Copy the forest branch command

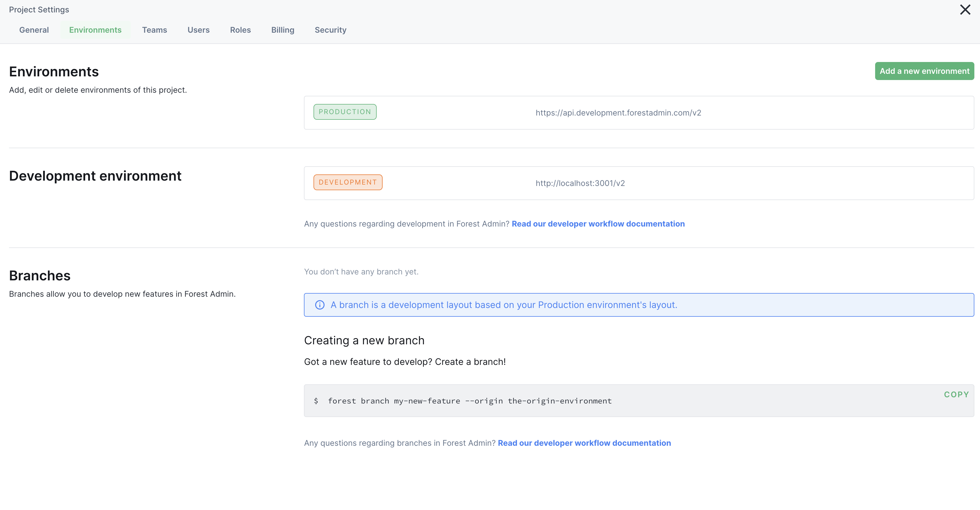pos(956,395)
